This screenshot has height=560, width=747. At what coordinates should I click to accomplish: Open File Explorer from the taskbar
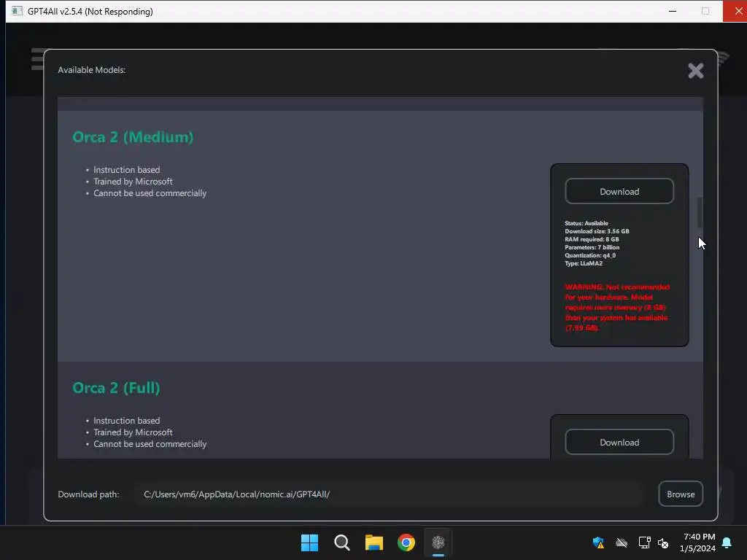(374, 542)
